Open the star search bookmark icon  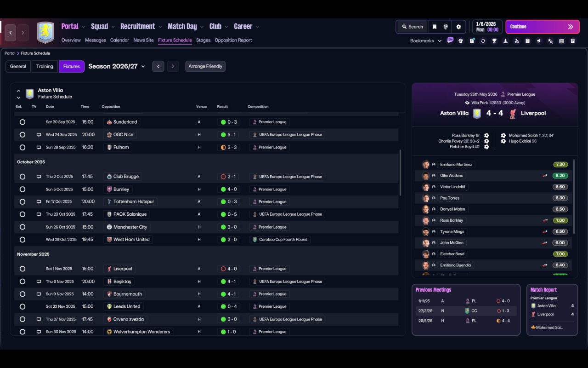550,41
